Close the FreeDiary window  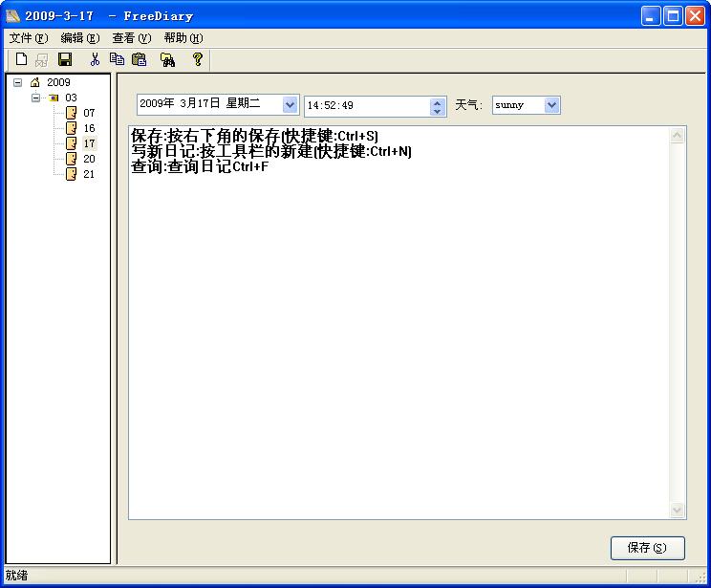click(x=695, y=16)
